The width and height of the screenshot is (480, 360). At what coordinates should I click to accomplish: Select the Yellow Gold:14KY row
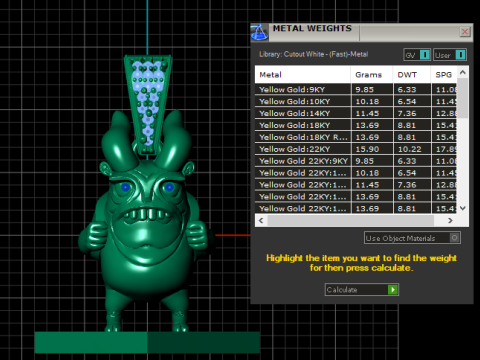coord(356,113)
